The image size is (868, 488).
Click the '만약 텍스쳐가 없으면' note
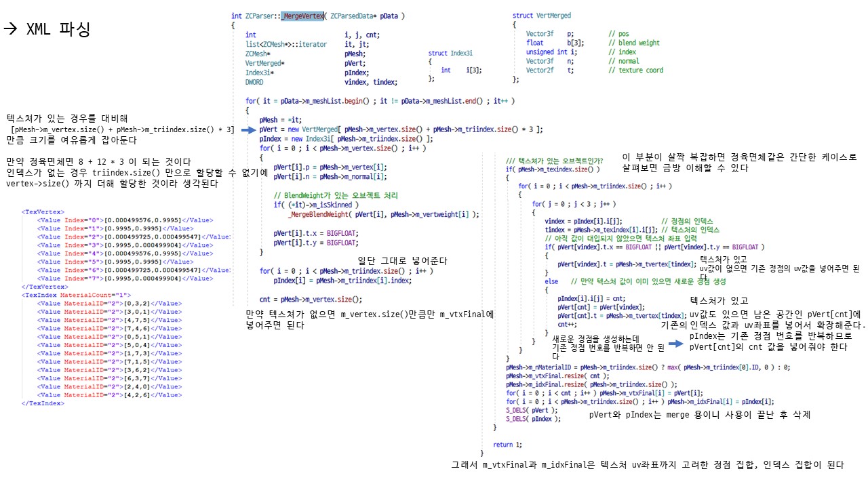tap(370, 319)
